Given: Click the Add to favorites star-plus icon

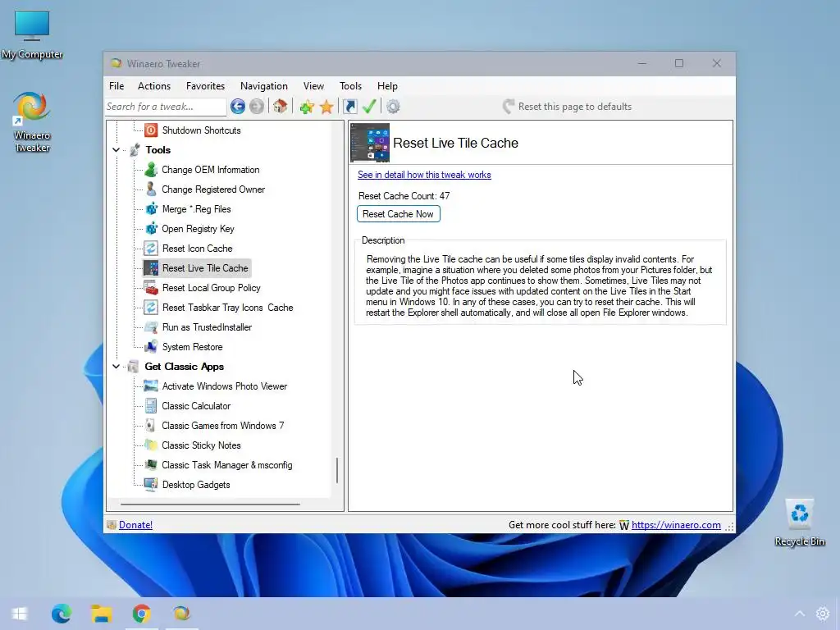Looking at the screenshot, I should 307,107.
